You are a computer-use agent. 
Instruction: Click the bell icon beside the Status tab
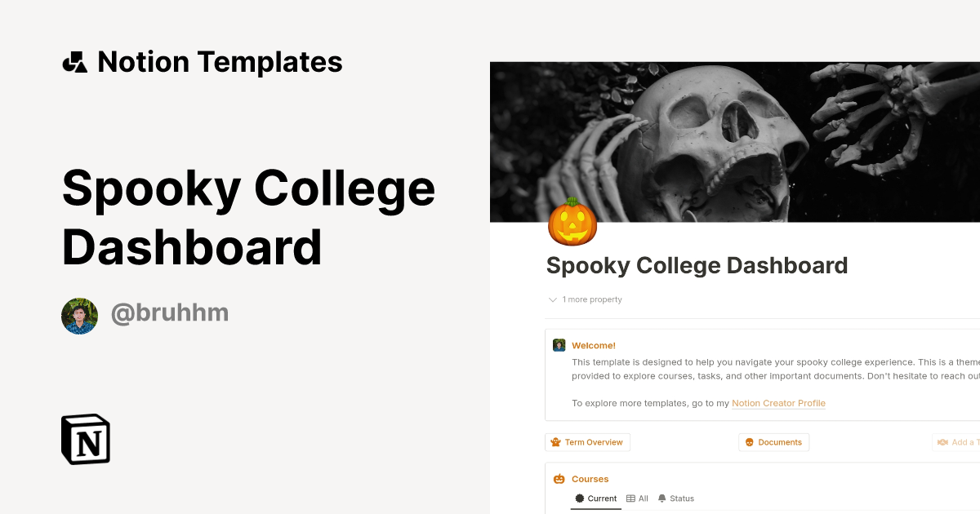point(662,498)
